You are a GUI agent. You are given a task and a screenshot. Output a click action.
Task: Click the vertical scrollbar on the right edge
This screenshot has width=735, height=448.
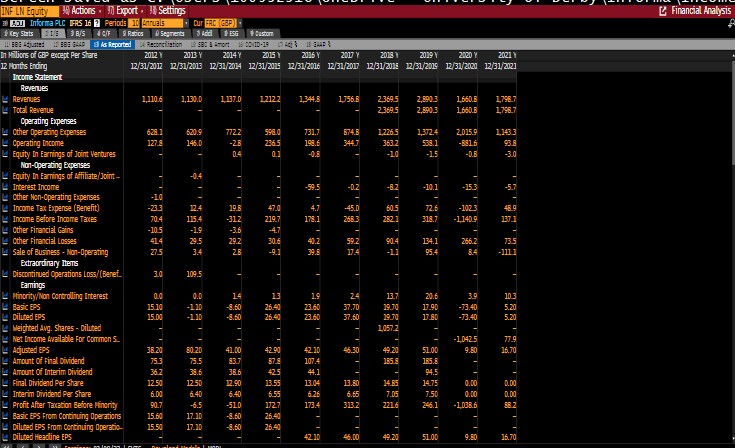tap(733, 112)
